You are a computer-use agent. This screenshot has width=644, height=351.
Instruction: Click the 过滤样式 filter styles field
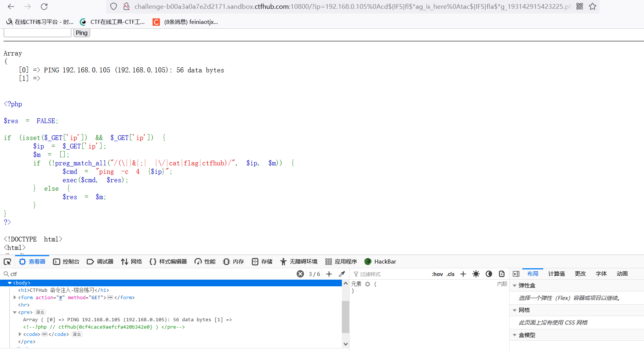[x=390, y=274]
